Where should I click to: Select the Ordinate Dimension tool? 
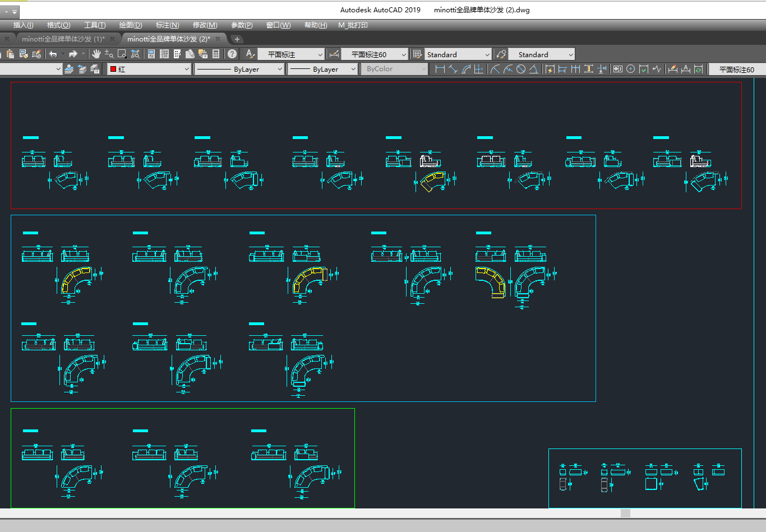click(478, 69)
